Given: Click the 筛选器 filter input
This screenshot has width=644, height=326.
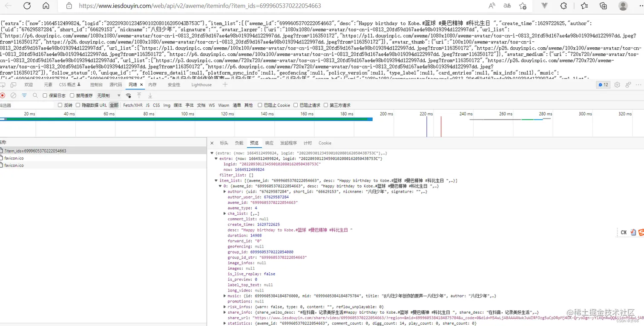Looking at the screenshot, I should coord(26,105).
